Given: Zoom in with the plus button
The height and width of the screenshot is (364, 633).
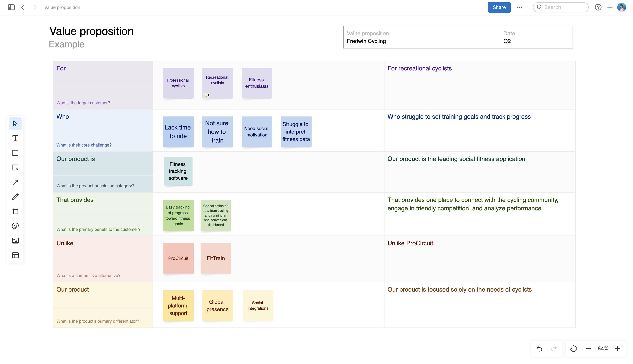Looking at the screenshot, I should click(x=617, y=348).
